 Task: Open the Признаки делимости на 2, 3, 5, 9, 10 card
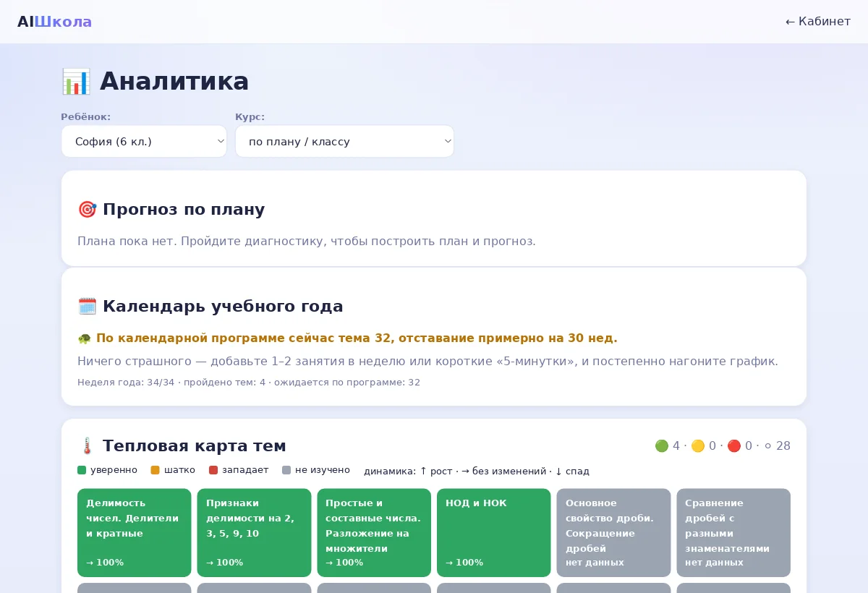coord(254,533)
